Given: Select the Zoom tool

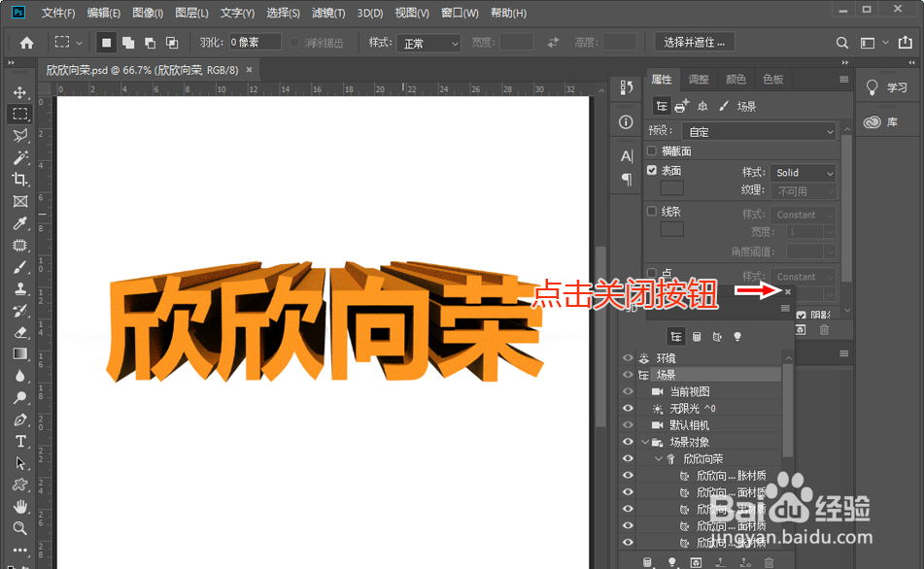Looking at the screenshot, I should 19,528.
